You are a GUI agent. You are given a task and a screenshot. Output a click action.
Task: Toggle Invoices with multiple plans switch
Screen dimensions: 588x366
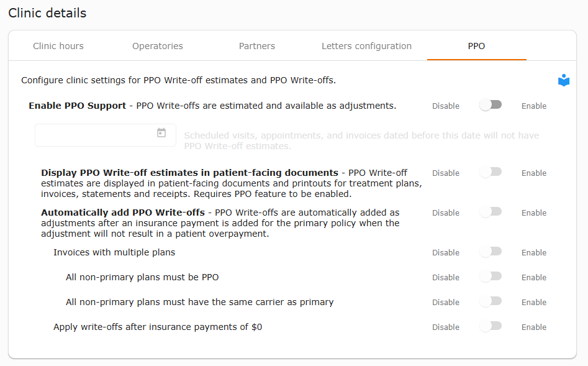(x=491, y=252)
